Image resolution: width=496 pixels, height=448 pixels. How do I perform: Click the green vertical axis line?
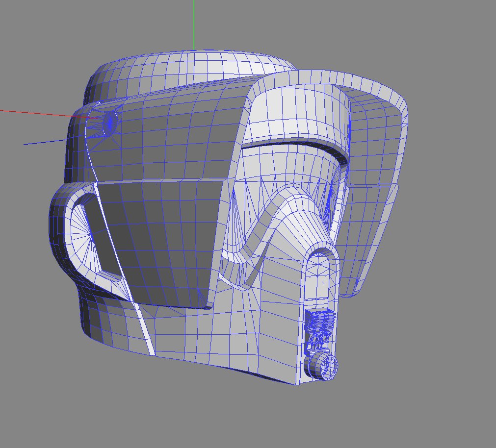[194, 25]
